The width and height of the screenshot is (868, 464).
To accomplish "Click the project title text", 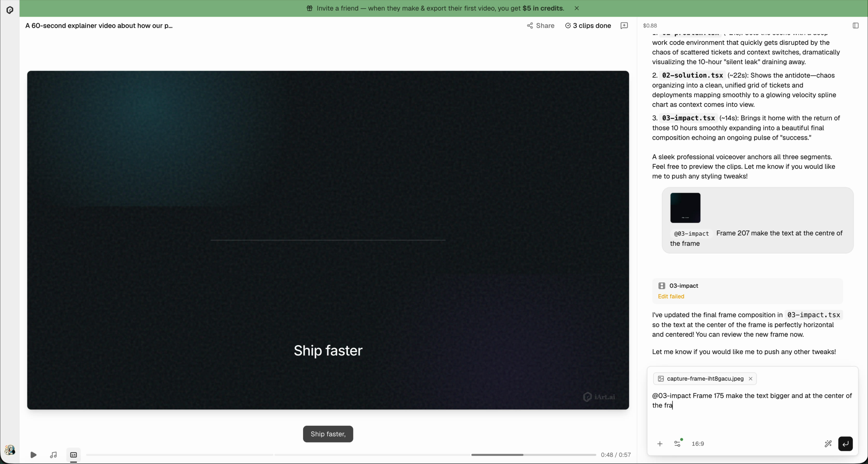I will point(99,26).
